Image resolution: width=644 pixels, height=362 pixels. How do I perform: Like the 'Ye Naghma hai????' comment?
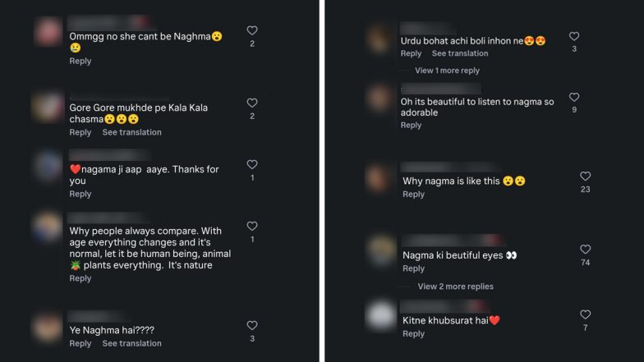point(252,325)
